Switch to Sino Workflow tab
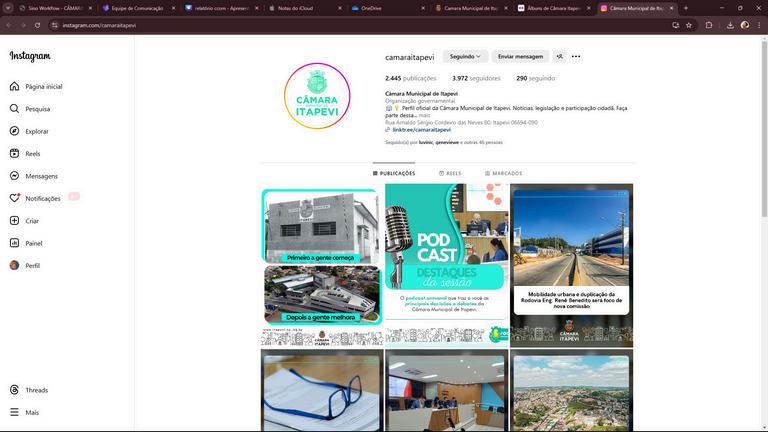This screenshot has width=768, height=432. (x=55, y=8)
